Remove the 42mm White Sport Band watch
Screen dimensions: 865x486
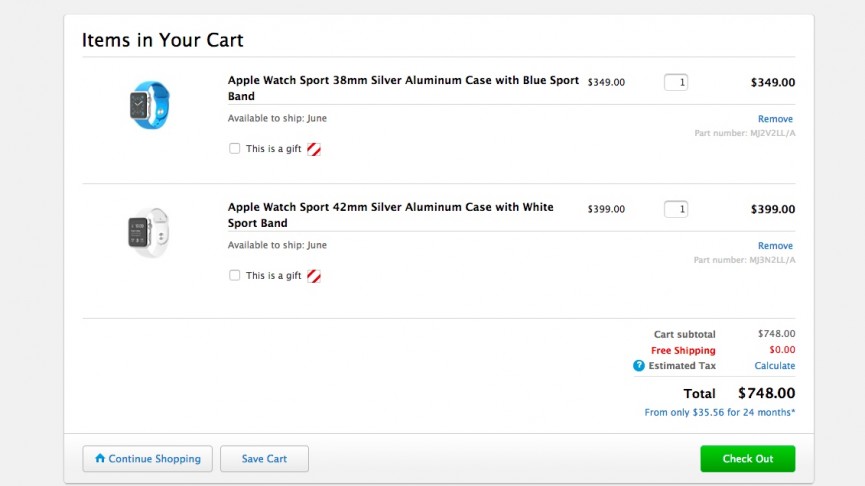pos(775,245)
